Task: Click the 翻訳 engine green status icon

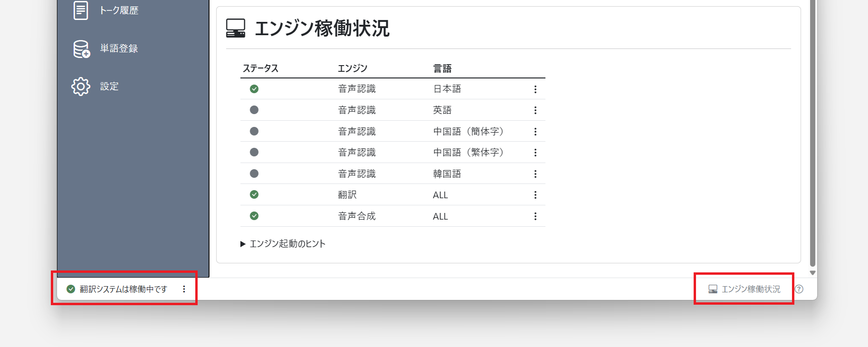Action: [254, 194]
